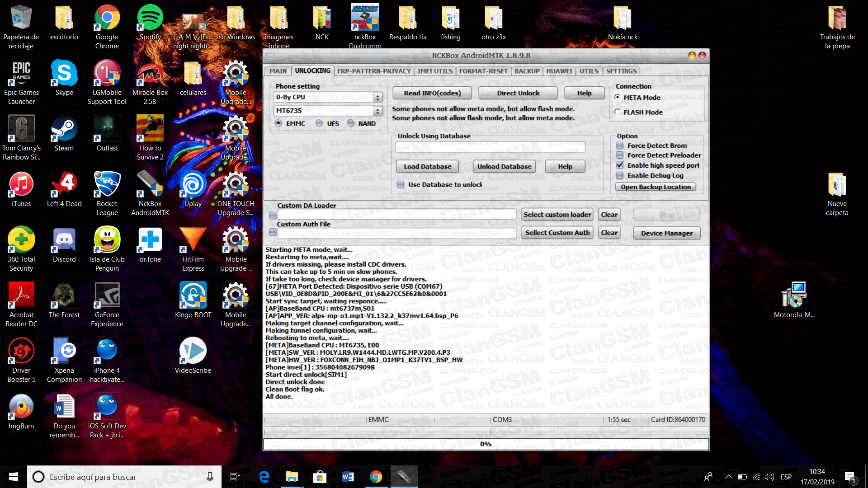Launch Google Chrome from desktop
The height and width of the screenshot is (488, 868).
(107, 27)
